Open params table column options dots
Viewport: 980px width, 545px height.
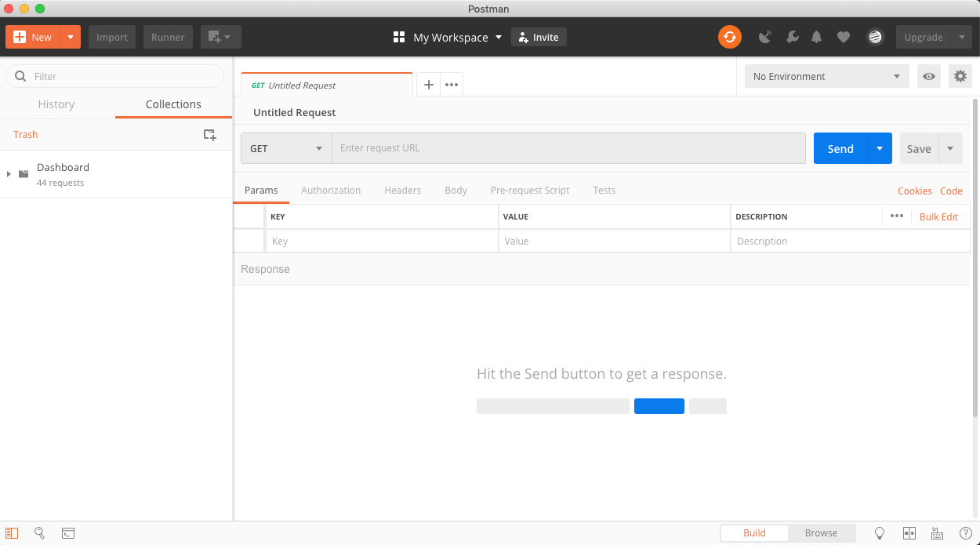[x=897, y=216]
